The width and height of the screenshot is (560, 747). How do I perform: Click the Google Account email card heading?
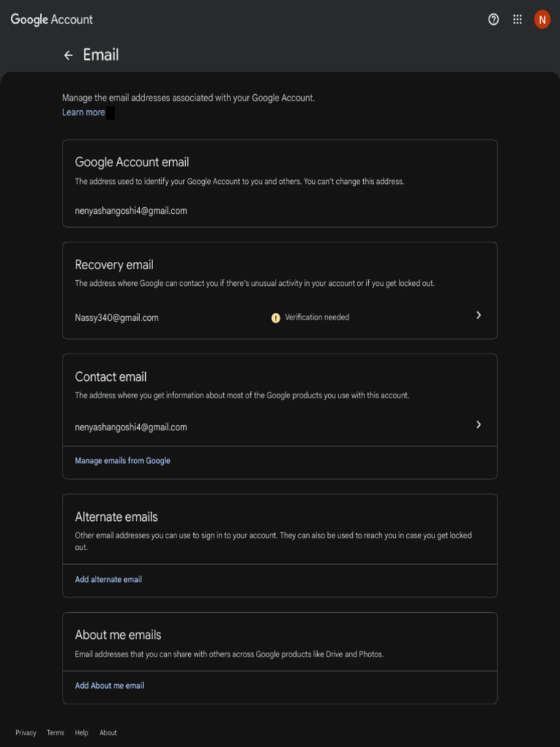point(132,162)
